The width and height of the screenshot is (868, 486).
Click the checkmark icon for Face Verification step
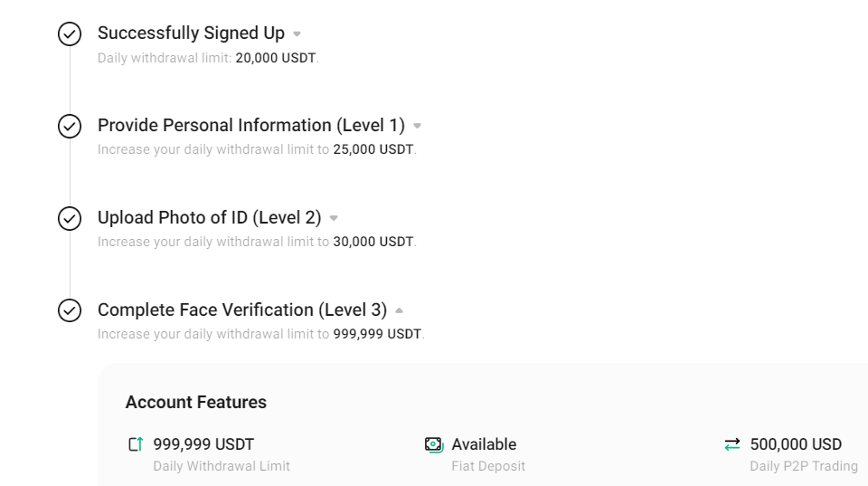tap(70, 310)
